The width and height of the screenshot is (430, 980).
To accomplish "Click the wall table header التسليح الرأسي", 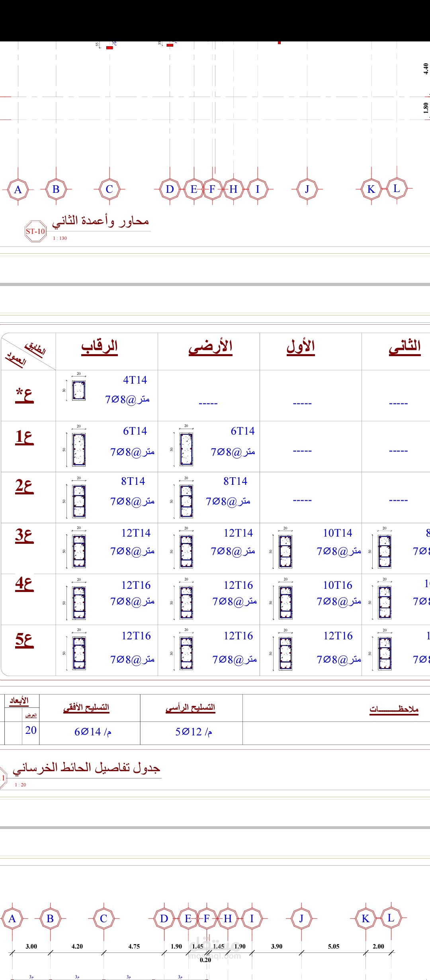I will [190, 708].
